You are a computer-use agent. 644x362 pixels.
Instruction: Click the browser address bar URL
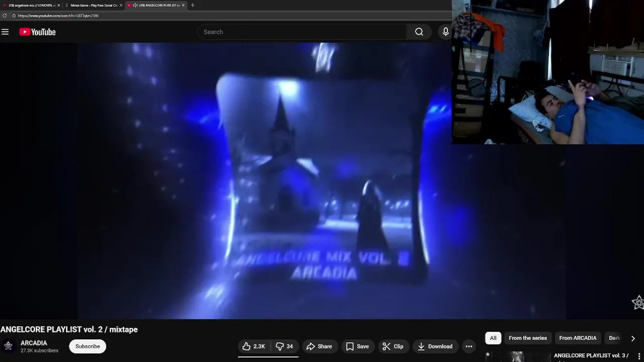(x=58, y=16)
